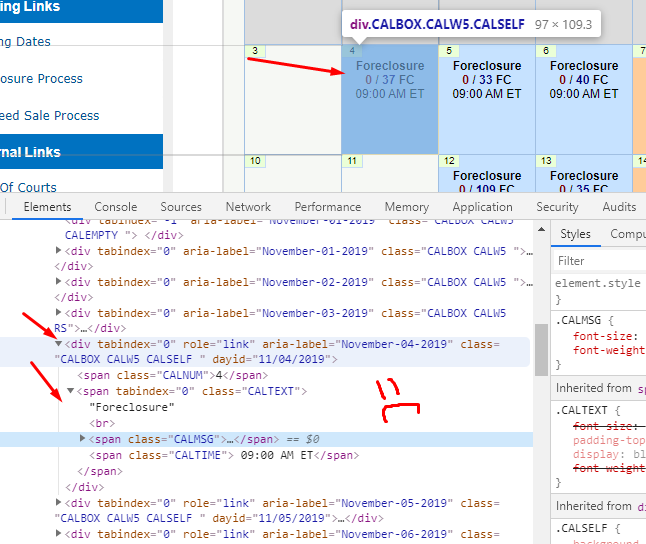The image size is (646, 544).
Task: Click the element.style rule in Styles
Action: (598, 283)
